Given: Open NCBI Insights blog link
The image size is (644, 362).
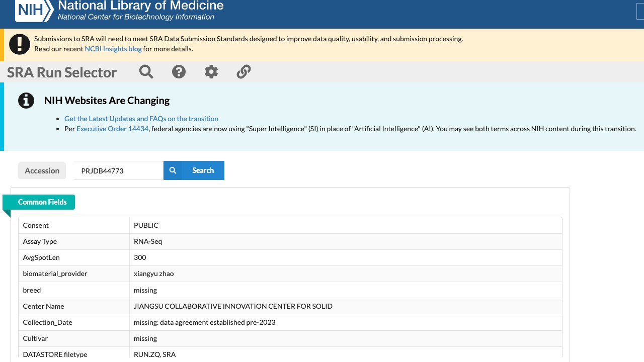Looking at the screenshot, I should [113, 49].
